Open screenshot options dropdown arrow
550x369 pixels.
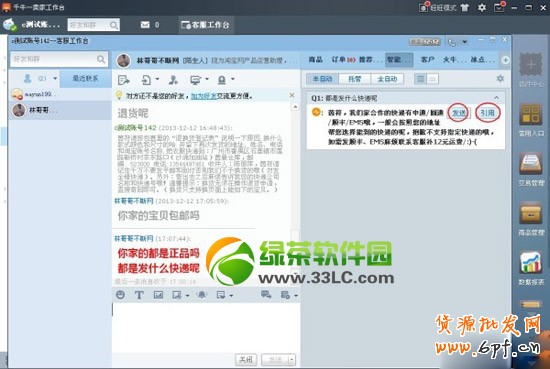point(187,296)
